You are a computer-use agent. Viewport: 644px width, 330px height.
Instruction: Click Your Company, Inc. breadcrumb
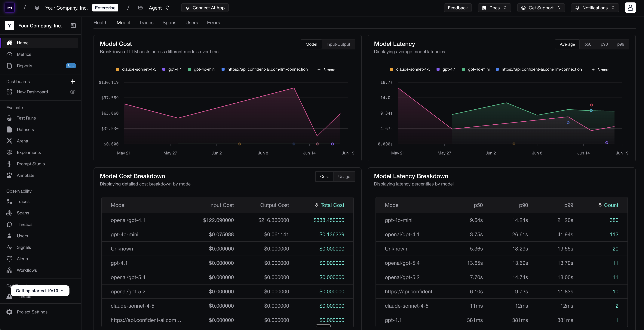(x=66, y=8)
